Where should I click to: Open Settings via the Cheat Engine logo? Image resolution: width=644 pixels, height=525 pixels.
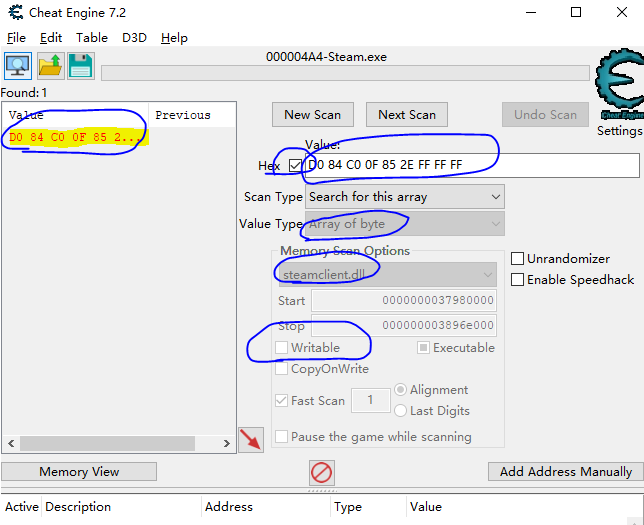[x=619, y=83]
